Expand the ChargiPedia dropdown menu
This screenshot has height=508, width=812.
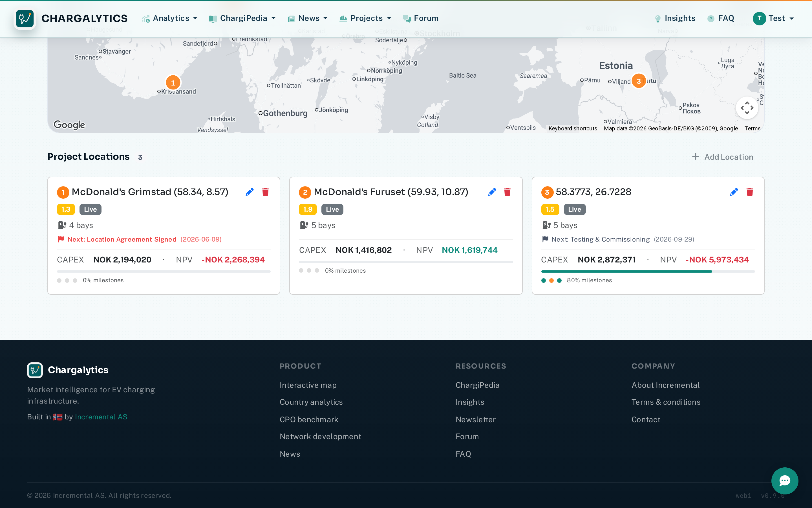242,18
